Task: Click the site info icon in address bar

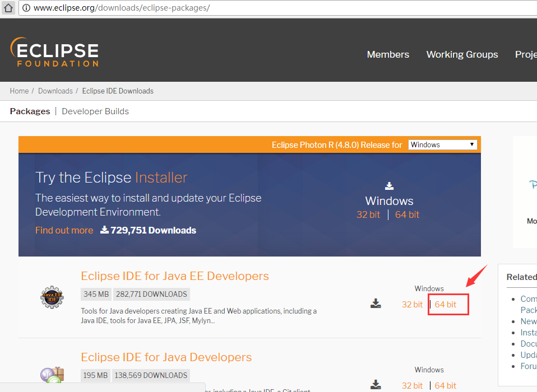Action: 26,8
